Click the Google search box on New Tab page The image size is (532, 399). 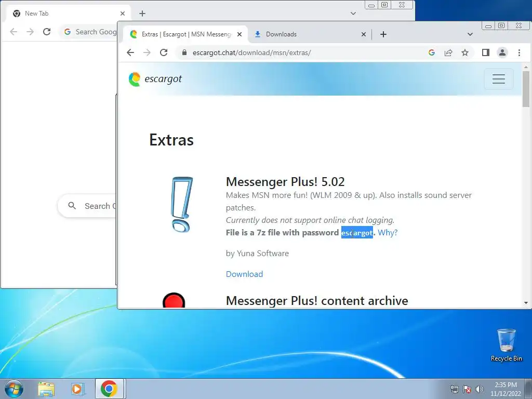click(x=87, y=206)
